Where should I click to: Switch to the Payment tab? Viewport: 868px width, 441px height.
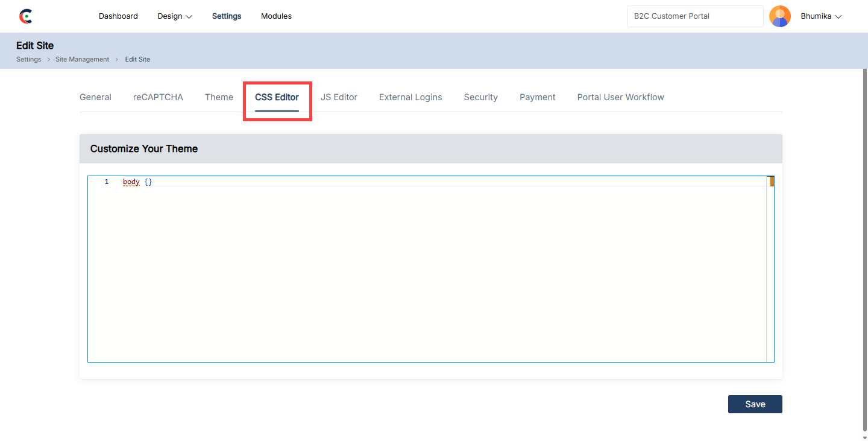point(537,97)
